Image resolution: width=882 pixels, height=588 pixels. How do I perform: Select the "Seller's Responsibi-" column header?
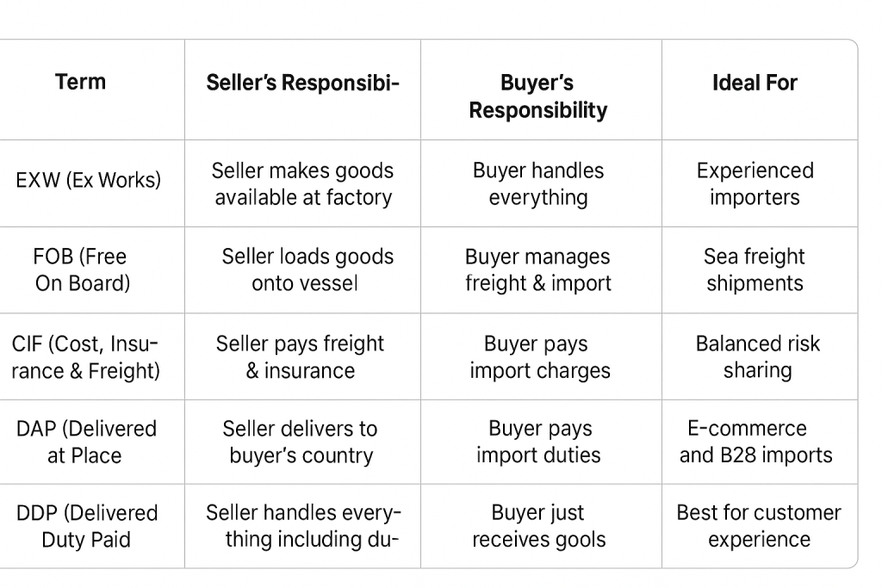pos(302,83)
